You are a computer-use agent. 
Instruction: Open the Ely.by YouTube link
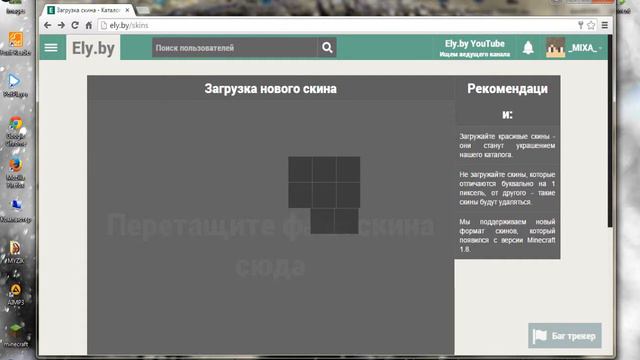[475, 48]
